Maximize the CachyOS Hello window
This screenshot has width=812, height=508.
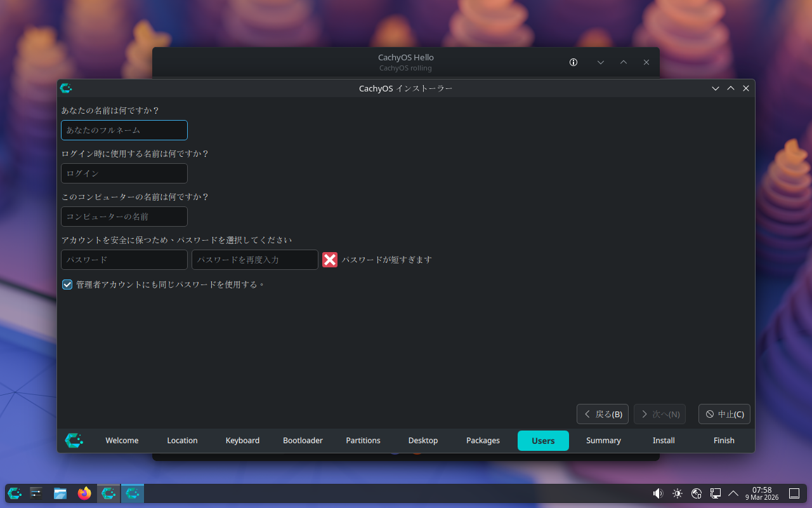624,62
